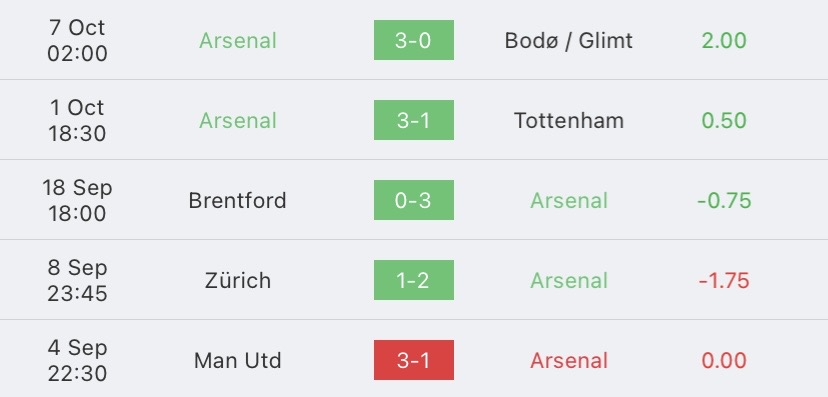Open the Brentford team link
The width and height of the screenshot is (828, 397).
click(238, 201)
